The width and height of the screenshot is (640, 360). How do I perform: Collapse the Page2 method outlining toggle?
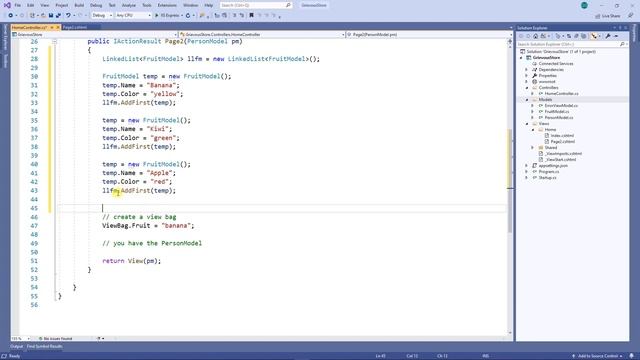[55, 42]
